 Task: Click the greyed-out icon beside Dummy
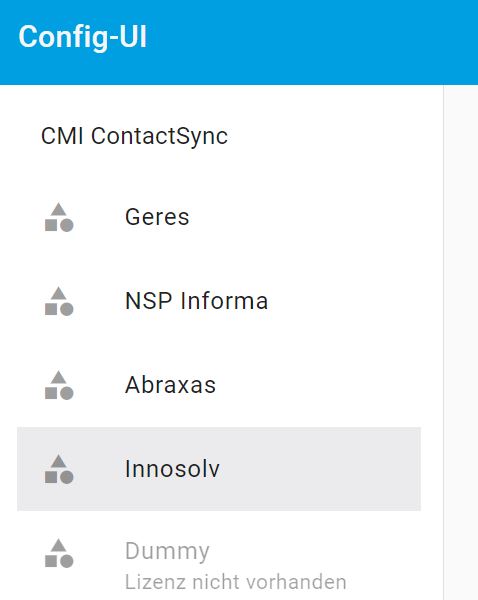click(59, 553)
